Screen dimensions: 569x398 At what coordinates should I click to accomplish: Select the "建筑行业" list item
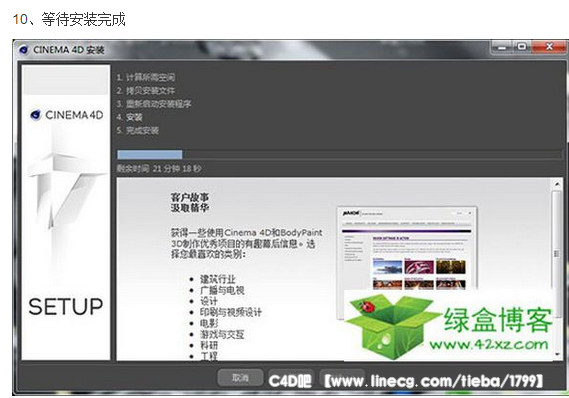(218, 279)
